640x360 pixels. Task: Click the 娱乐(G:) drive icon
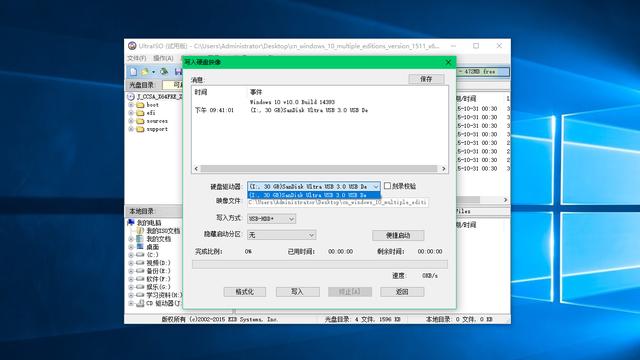click(140, 287)
